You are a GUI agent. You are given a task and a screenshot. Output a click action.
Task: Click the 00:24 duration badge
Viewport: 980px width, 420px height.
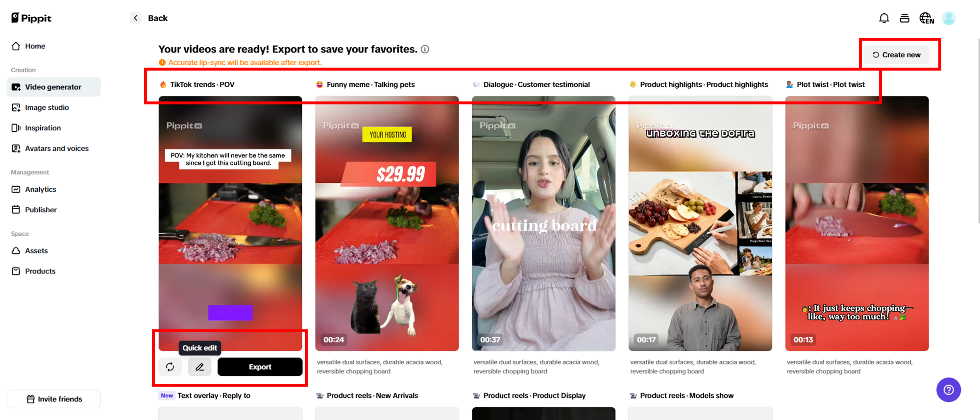pos(334,340)
